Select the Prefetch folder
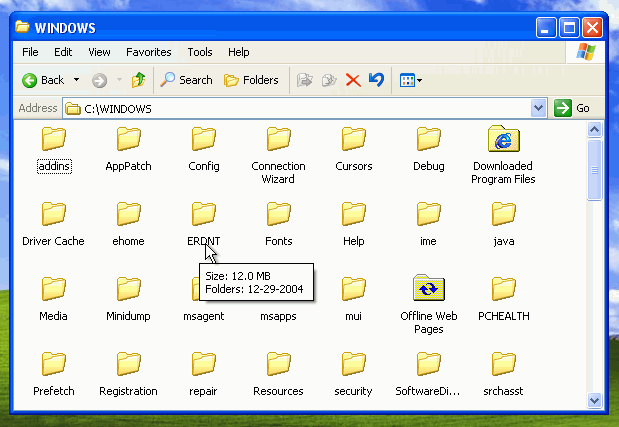619x427 pixels. [x=54, y=375]
